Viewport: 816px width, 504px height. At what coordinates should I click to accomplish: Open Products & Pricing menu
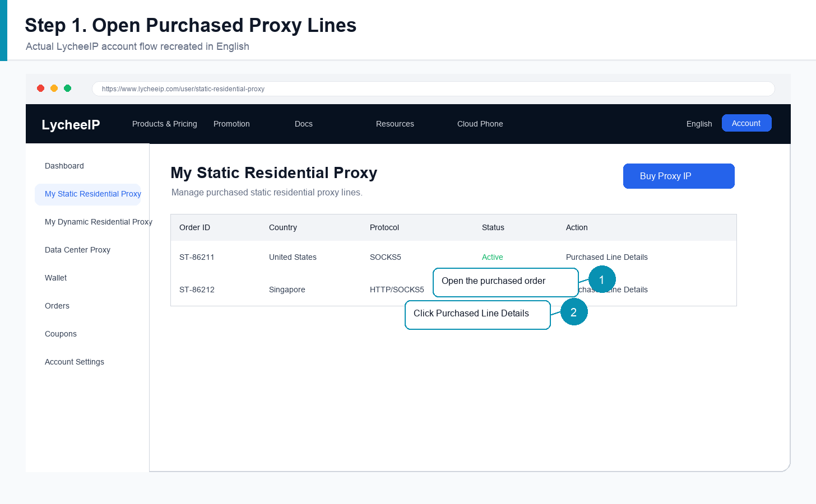click(x=165, y=124)
